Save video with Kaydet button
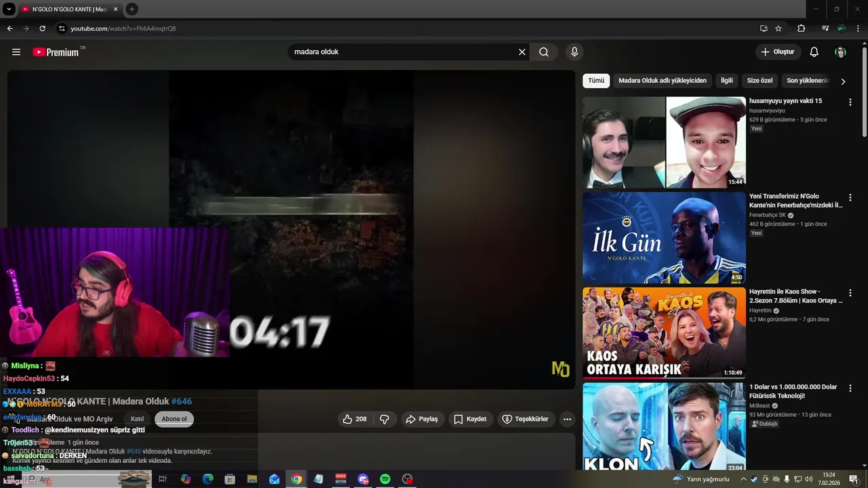The image size is (868, 488). click(x=470, y=419)
